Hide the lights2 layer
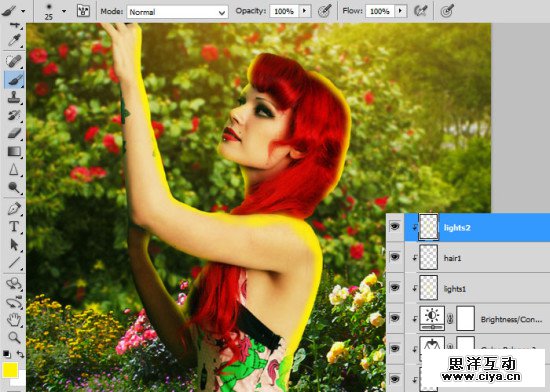This screenshot has width=550, height=392. pos(395,227)
